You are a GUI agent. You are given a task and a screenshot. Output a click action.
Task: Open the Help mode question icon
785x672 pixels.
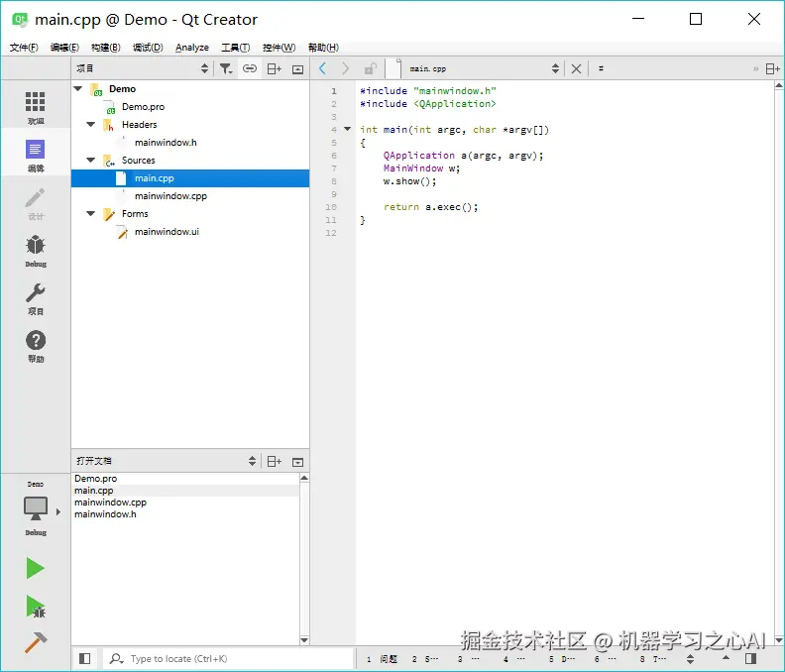tap(36, 345)
